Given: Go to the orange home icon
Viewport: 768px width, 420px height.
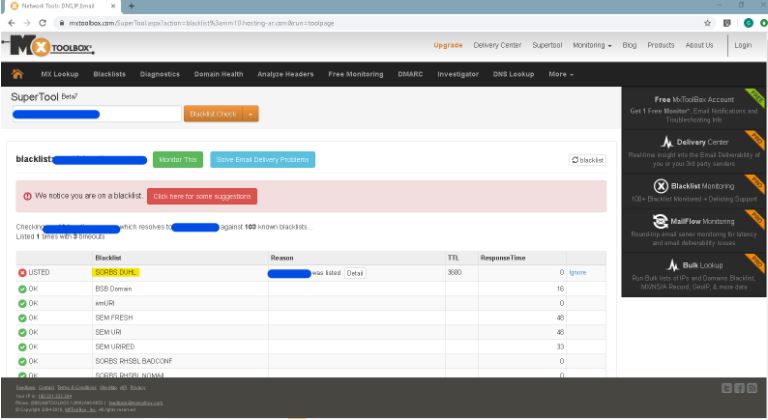Looking at the screenshot, I should tap(18, 74).
